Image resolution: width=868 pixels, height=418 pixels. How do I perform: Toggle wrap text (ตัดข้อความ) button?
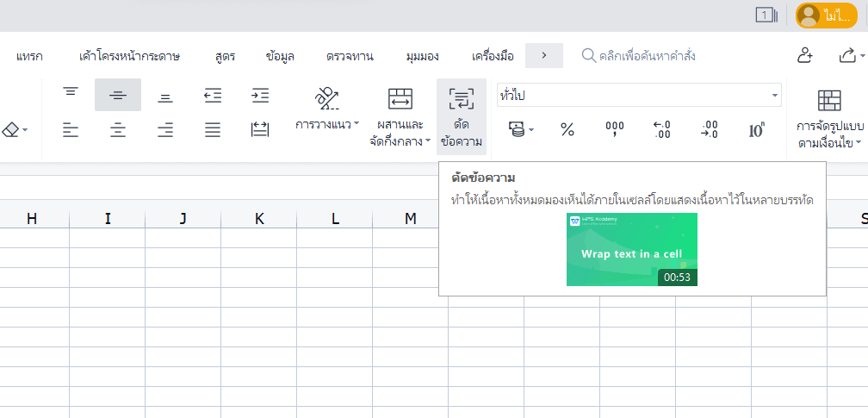(x=462, y=116)
